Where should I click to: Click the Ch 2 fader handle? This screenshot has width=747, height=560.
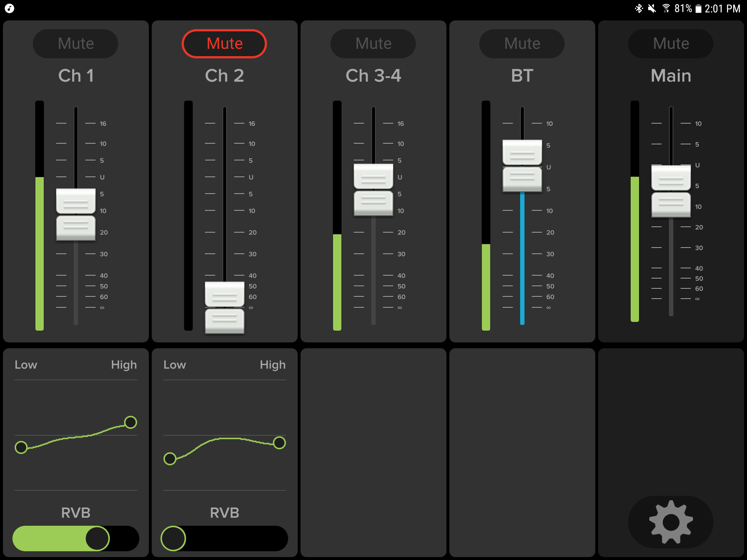pyautogui.click(x=225, y=308)
